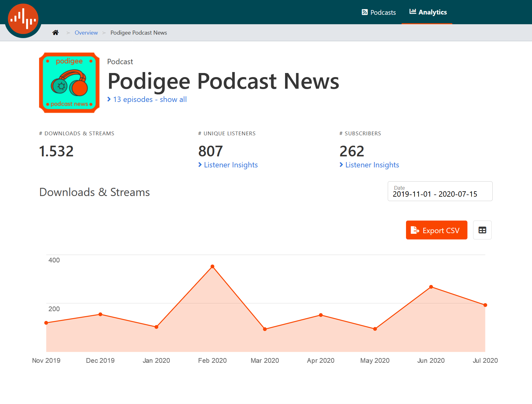Select the Dec 2019 data point

pos(100,314)
